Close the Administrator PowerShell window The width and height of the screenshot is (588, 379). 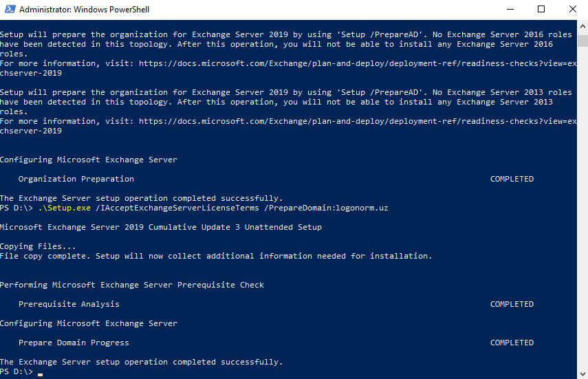573,9
